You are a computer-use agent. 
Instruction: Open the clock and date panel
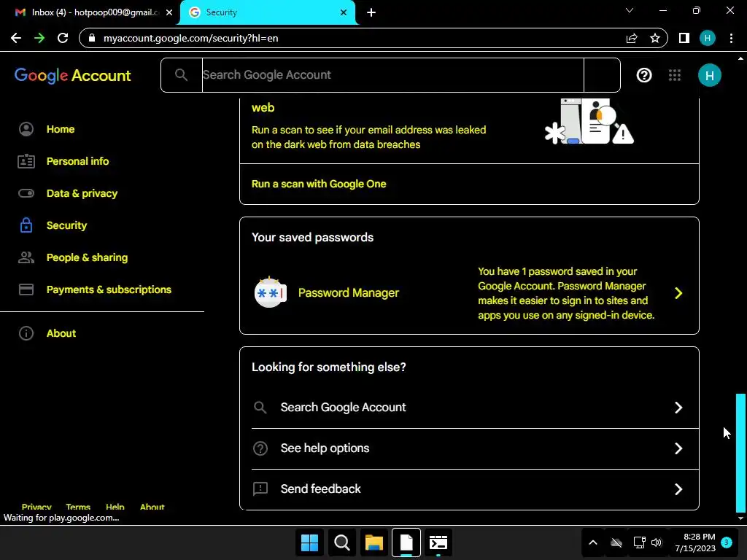click(x=695, y=542)
